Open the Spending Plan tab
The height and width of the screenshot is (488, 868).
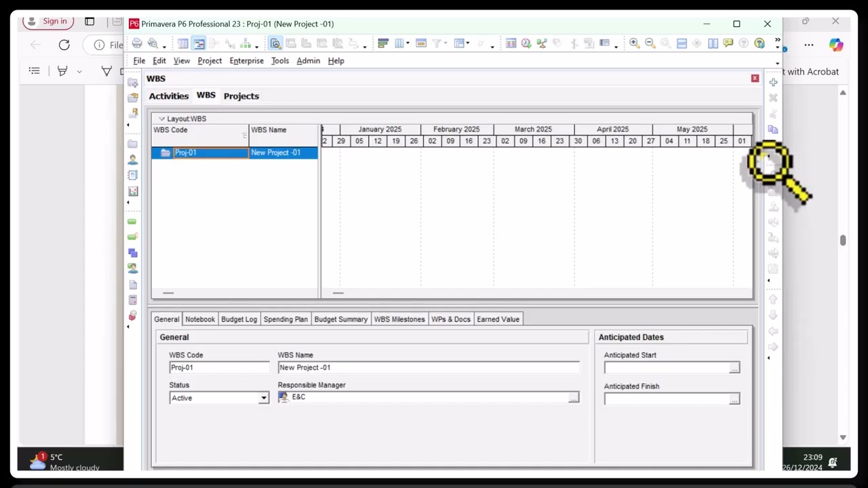coord(285,319)
